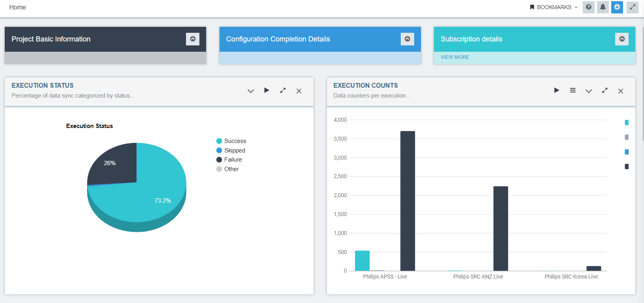This screenshot has width=644, height=303.
Task: Collapse Configuration Completion Details panel
Action: click(x=407, y=39)
